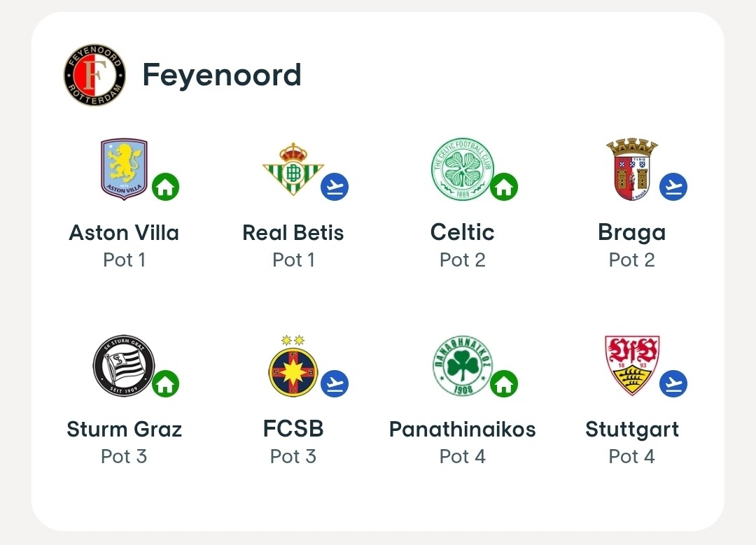Image resolution: width=756 pixels, height=545 pixels.
Task: Open the Celtic club logo
Action: pyautogui.click(x=461, y=168)
